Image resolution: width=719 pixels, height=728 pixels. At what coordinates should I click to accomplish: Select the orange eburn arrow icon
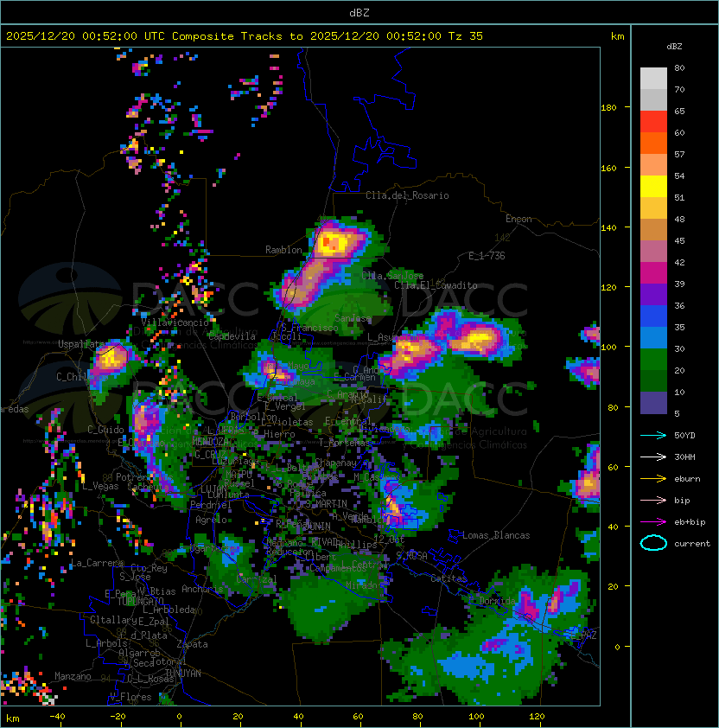(x=653, y=478)
